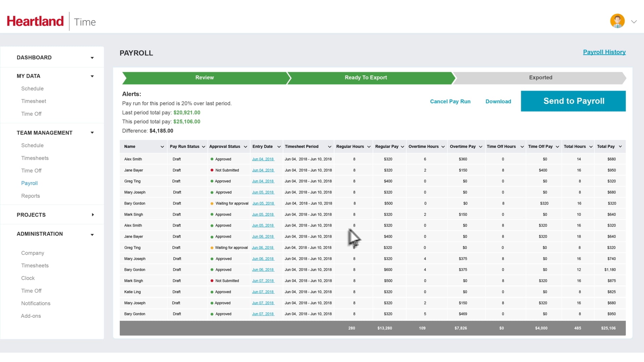Click Send to Payroll button

coord(573,101)
